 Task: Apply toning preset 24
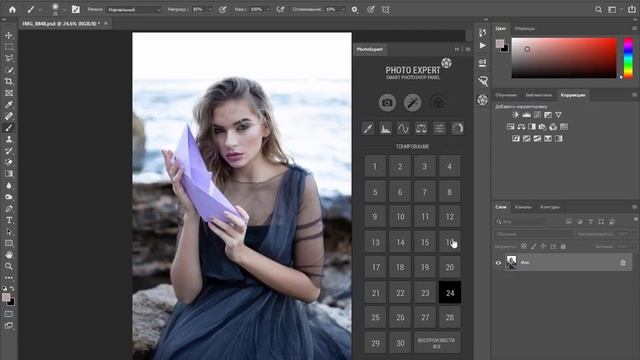click(450, 292)
